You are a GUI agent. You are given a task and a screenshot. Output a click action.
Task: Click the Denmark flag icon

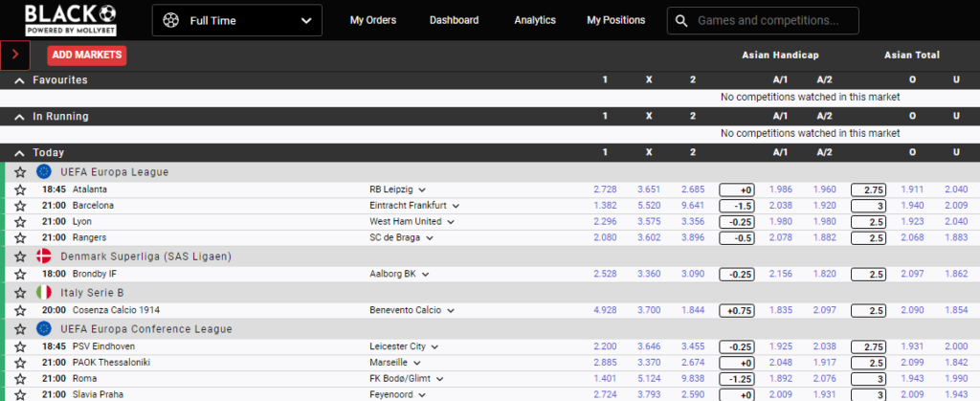[x=44, y=256]
